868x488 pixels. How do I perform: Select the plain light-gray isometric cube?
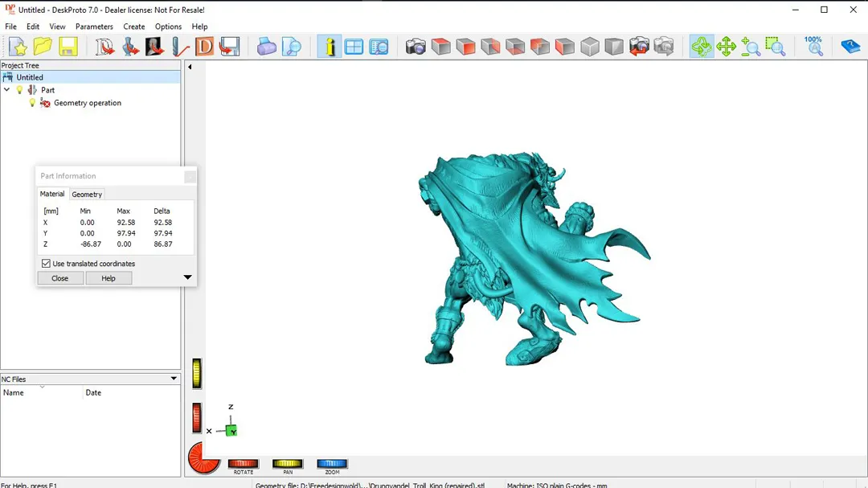(x=590, y=47)
